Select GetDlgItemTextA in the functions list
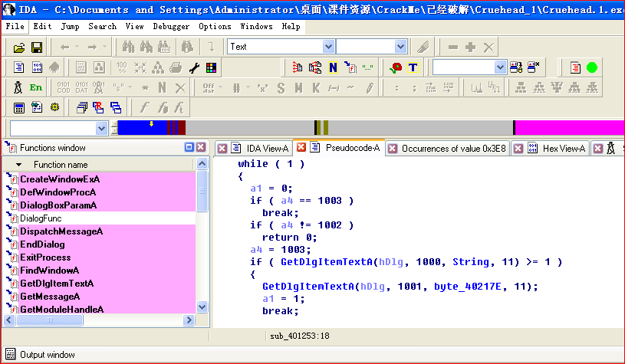The width and height of the screenshot is (625, 364). [100, 284]
